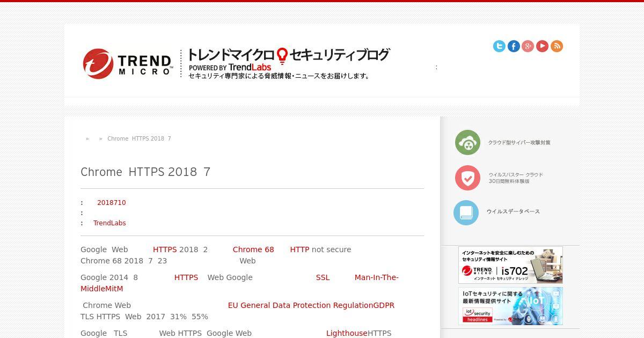Open the Chrome 68 link
Viewport: 644px width, 338px height.
(x=253, y=249)
